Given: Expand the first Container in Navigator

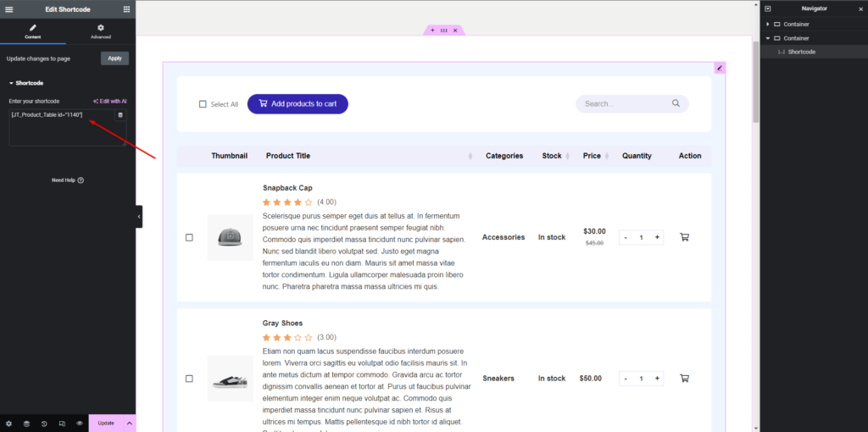Looking at the screenshot, I should pyautogui.click(x=768, y=24).
